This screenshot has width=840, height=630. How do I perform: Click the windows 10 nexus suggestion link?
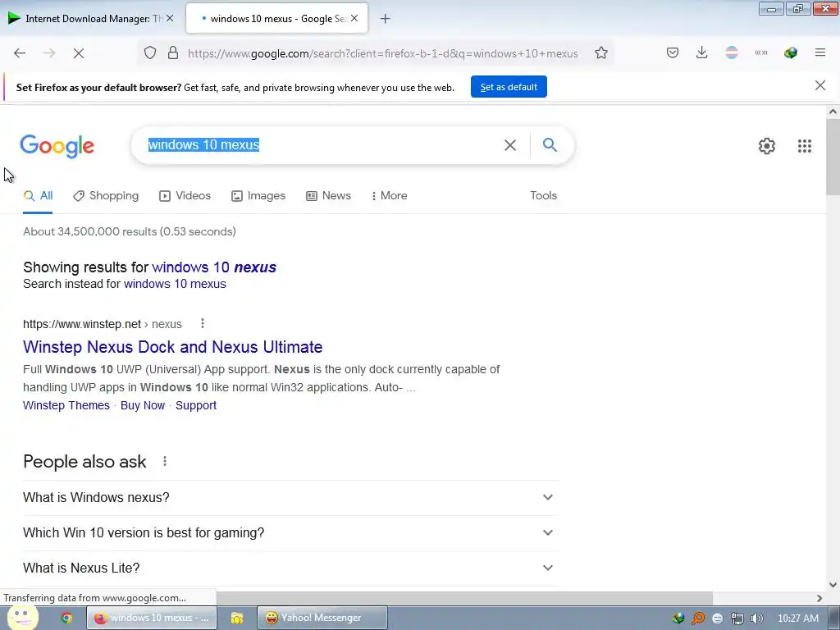click(214, 267)
